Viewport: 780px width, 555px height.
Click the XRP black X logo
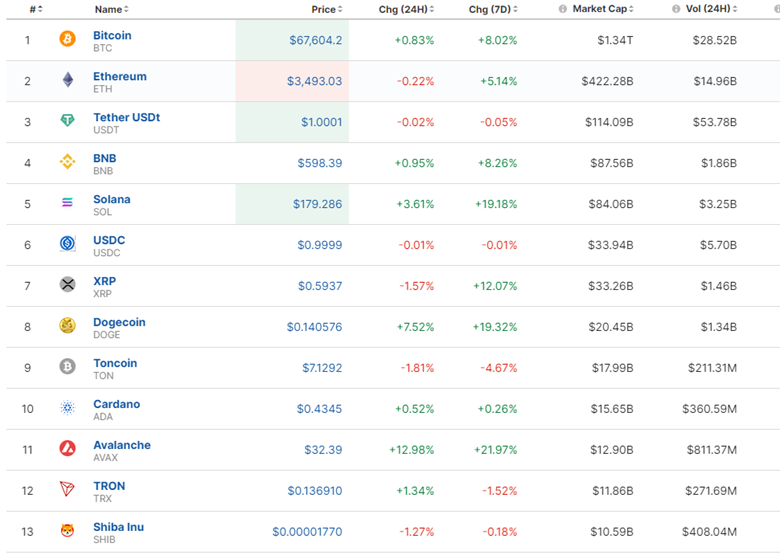coord(67,284)
